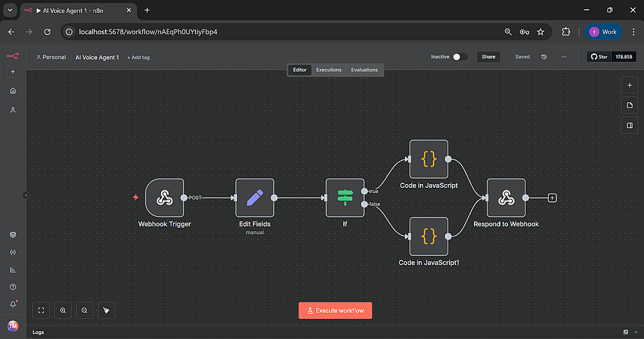This screenshot has height=339, width=644.
Task: Click the Execute workflow button
Action: 335,311
